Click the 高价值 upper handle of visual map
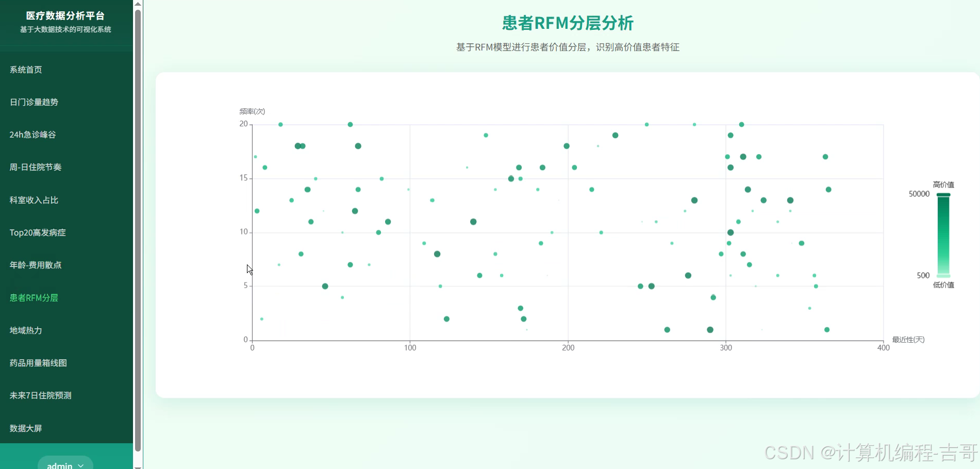980x469 pixels. coord(943,194)
